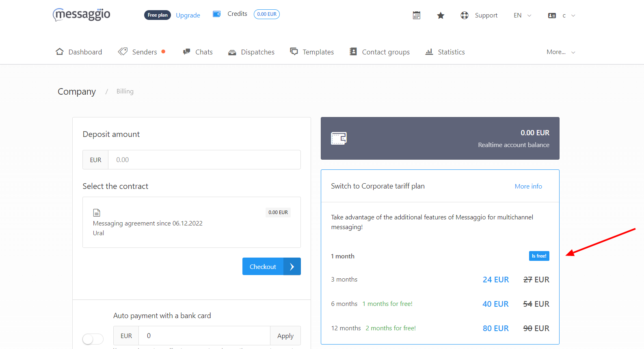The width and height of the screenshot is (644, 349).
Task: Open the Dashboard menu item
Action: (x=79, y=52)
